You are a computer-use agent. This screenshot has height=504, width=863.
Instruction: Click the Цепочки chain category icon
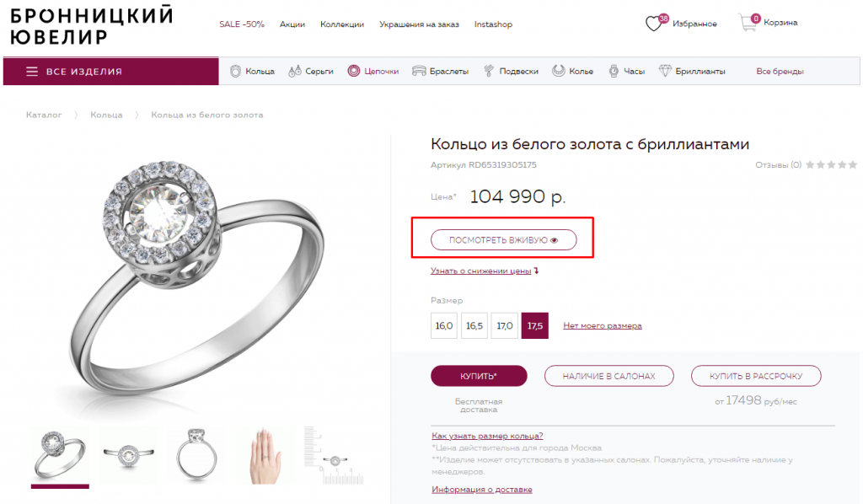click(354, 72)
